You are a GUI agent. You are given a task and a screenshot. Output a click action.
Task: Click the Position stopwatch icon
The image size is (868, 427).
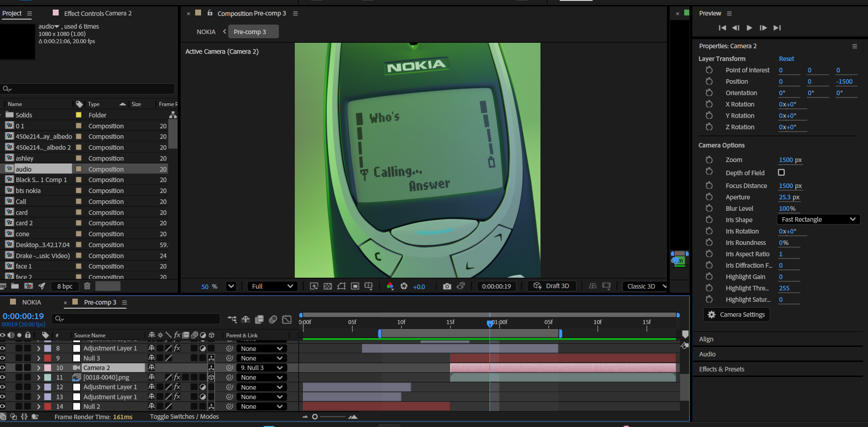tap(709, 81)
